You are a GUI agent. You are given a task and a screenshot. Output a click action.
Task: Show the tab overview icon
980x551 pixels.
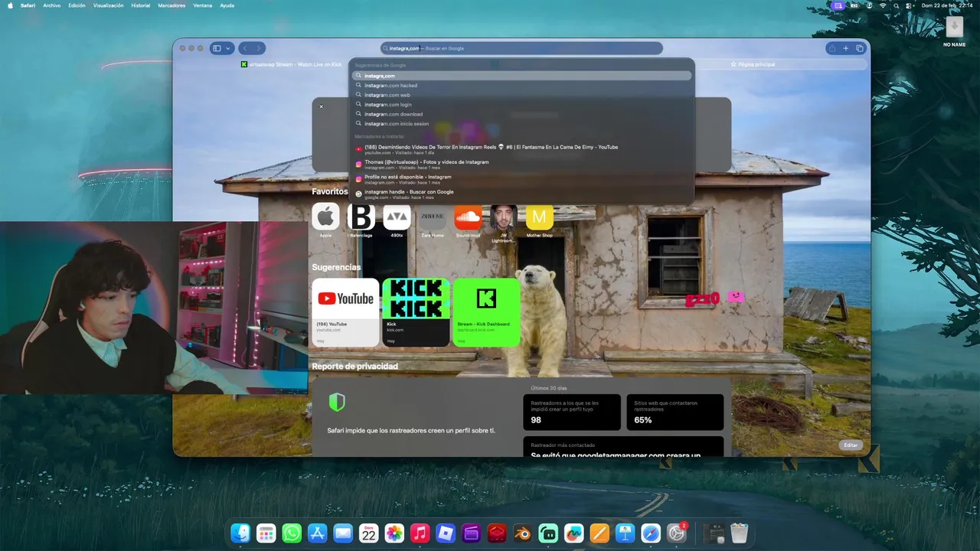[860, 48]
